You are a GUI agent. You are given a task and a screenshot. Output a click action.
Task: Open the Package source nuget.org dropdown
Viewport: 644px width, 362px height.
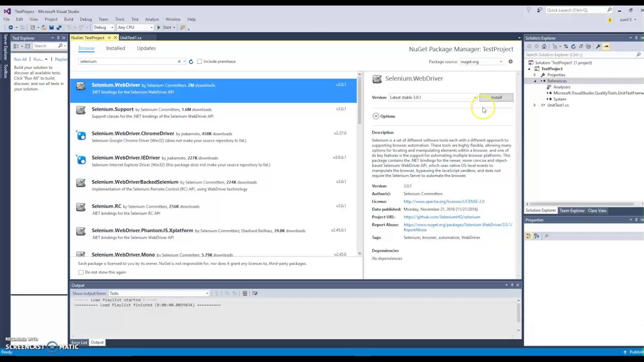pyautogui.click(x=481, y=61)
